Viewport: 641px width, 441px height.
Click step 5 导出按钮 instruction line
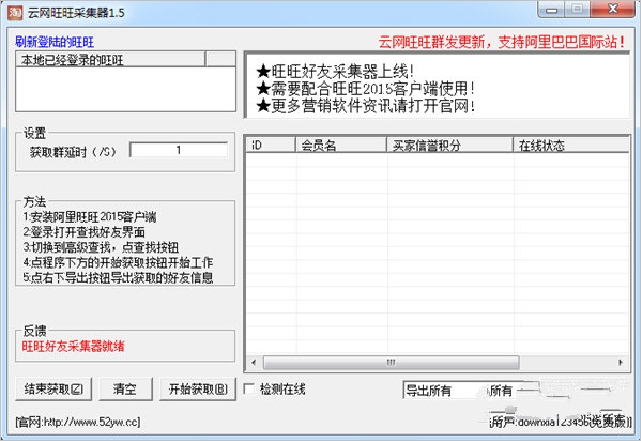coord(119,278)
